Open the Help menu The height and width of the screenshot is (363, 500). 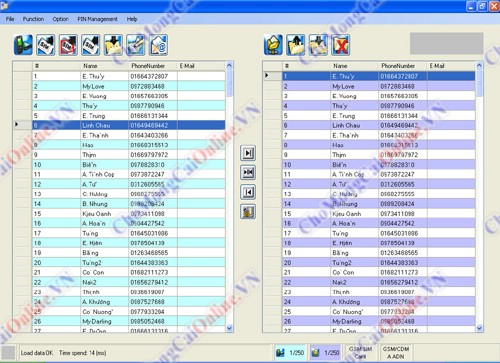132,19
